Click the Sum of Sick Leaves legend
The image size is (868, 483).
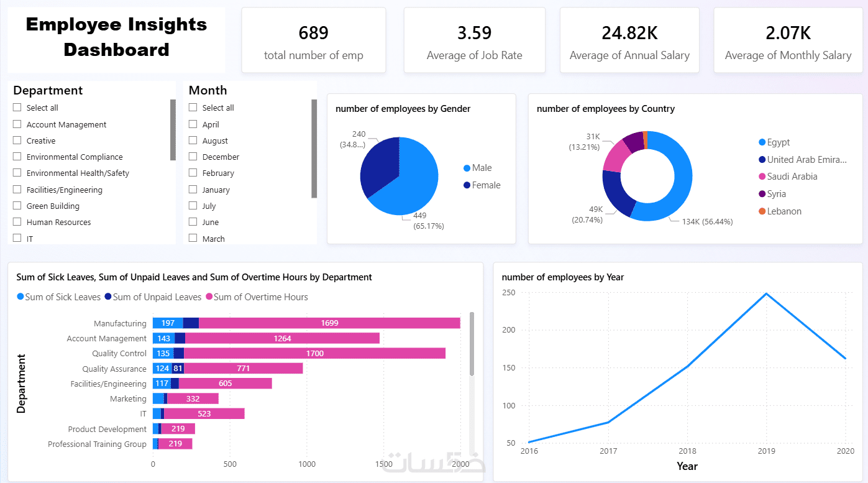(58, 297)
